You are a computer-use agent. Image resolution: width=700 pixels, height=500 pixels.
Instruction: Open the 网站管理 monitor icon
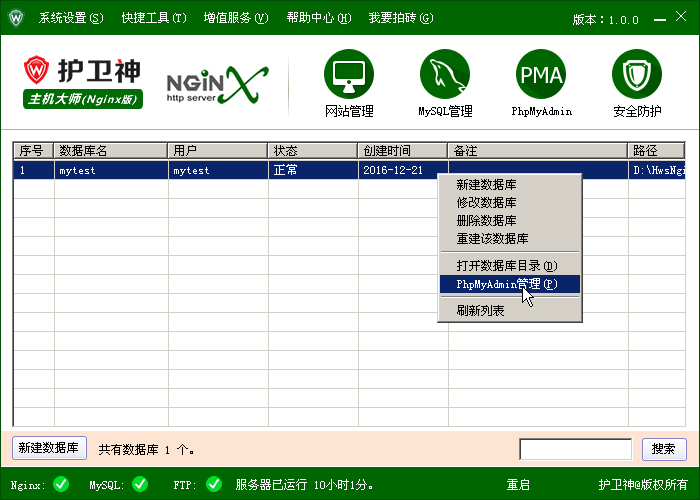point(349,74)
